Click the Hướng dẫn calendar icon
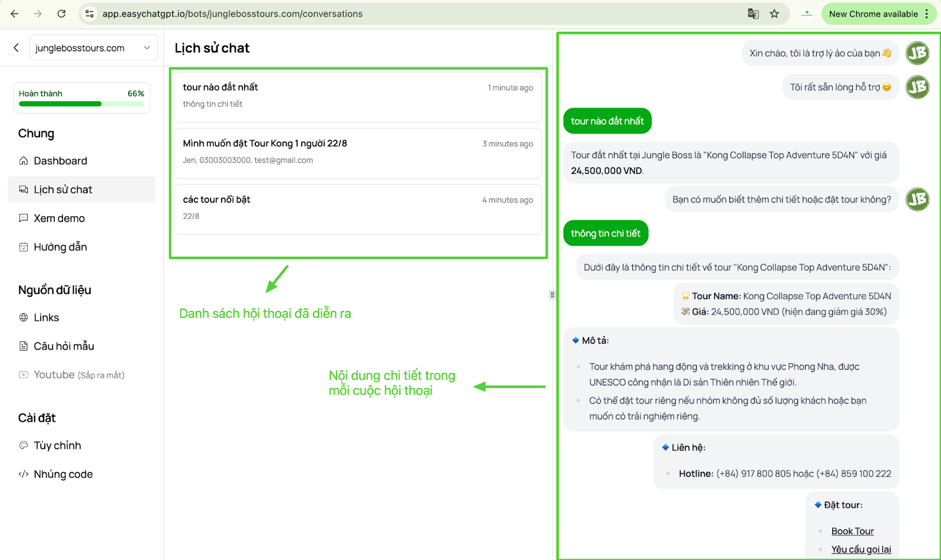Image resolution: width=941 pixels, height=560 pixels. [x=24, y=247]
